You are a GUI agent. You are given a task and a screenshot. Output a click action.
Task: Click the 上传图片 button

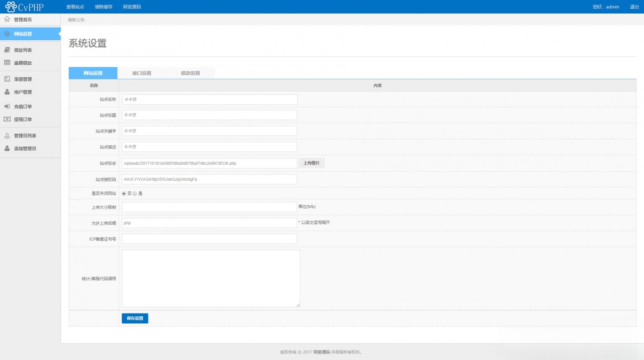click(x=312, y=163)
